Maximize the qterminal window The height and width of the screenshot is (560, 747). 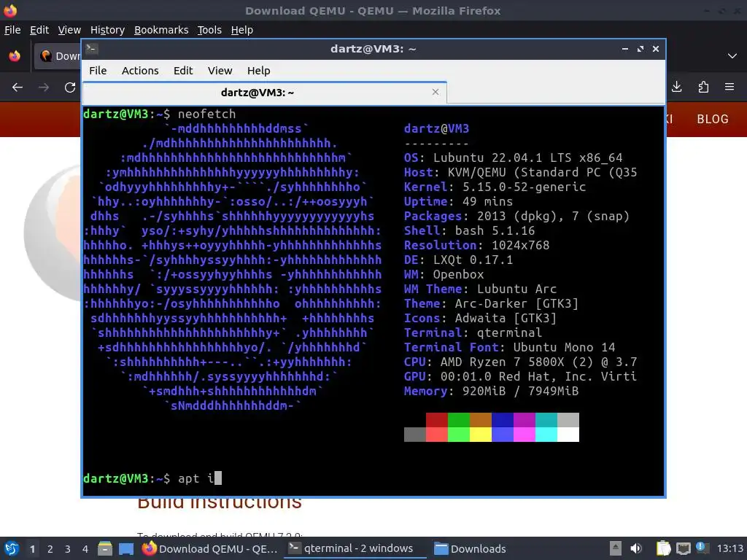click(640, 49)
